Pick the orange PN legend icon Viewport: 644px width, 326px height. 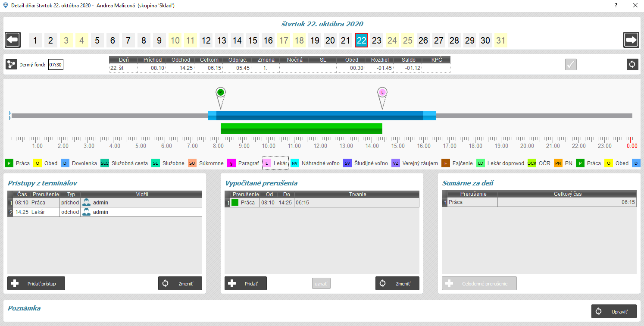point(558,163)
